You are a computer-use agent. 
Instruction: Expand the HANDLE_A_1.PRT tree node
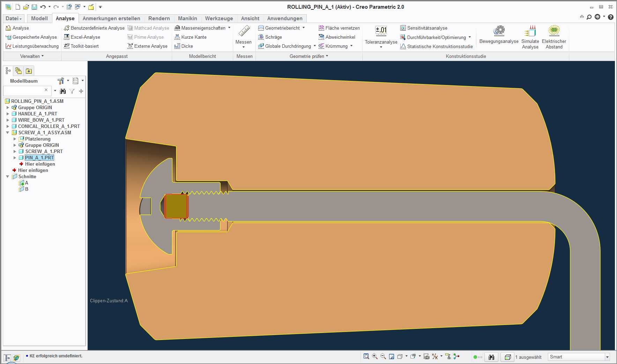click(x=8, y=114)
